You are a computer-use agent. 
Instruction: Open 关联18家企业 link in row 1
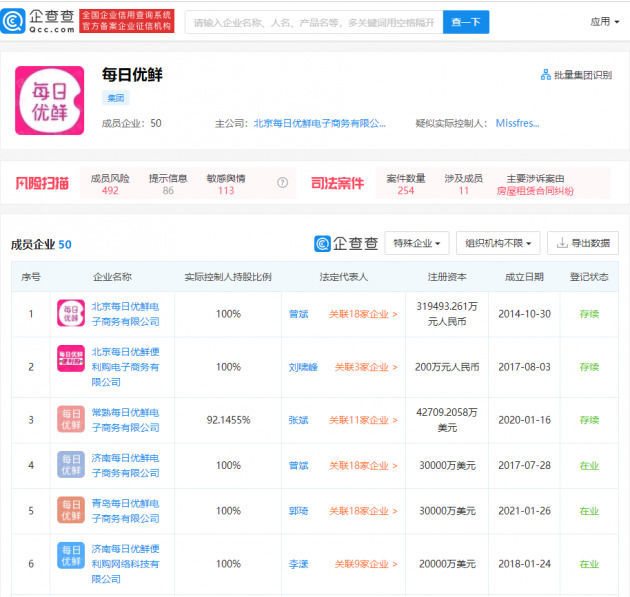click(x=363, y=314)
